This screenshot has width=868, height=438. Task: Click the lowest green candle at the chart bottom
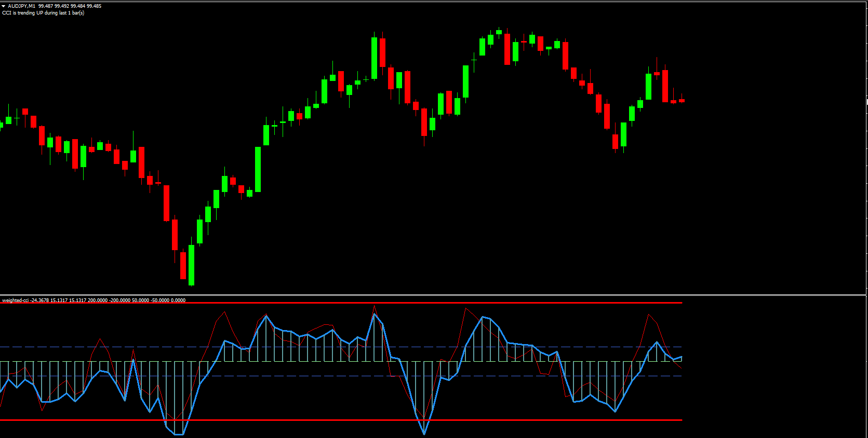pos(192,265)
